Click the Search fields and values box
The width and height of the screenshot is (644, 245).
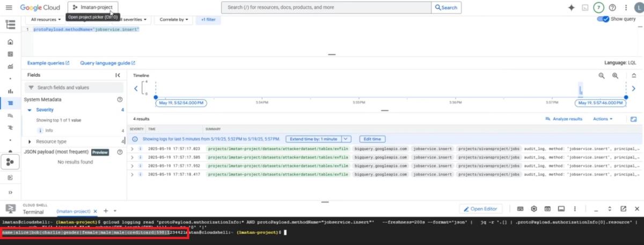point(74,87)
